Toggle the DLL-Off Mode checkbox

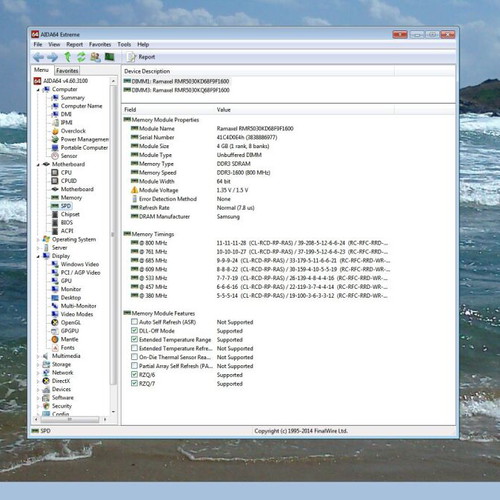[x=134, y=331]
